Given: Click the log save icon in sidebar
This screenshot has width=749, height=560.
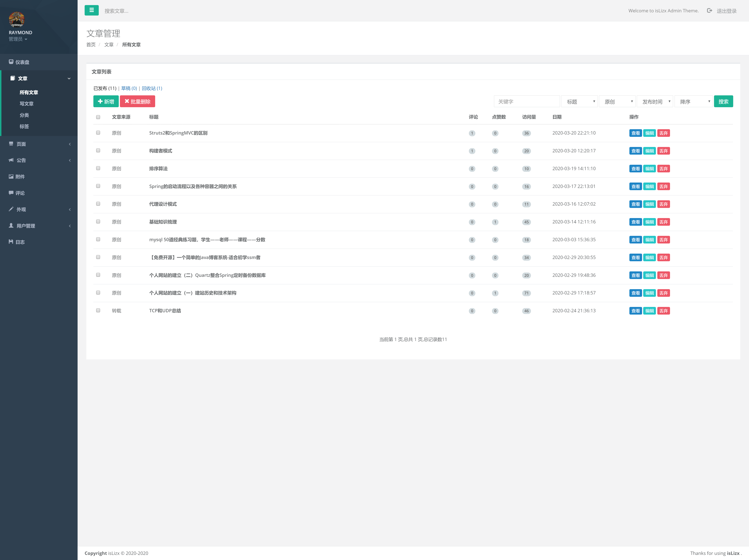Looking at the screenshot, I should 11,242.
